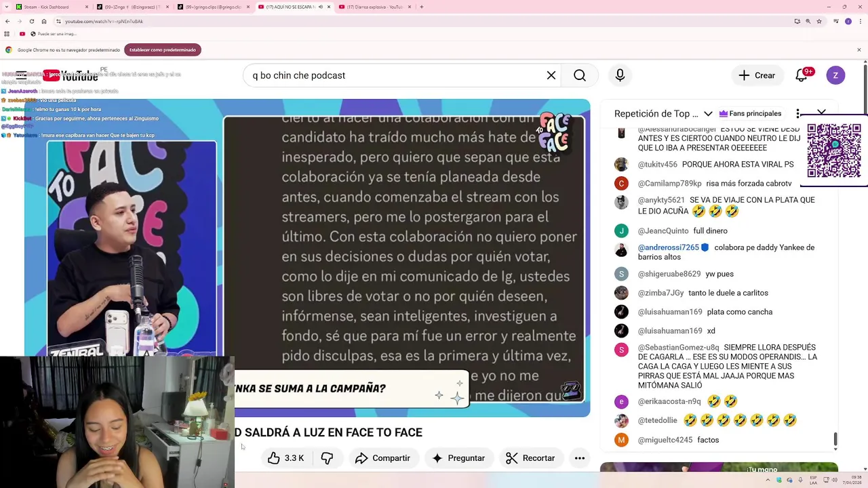Open the media controls icon in Chrome toolbar
Screen dimensions: 868x488
coord(835,21)
